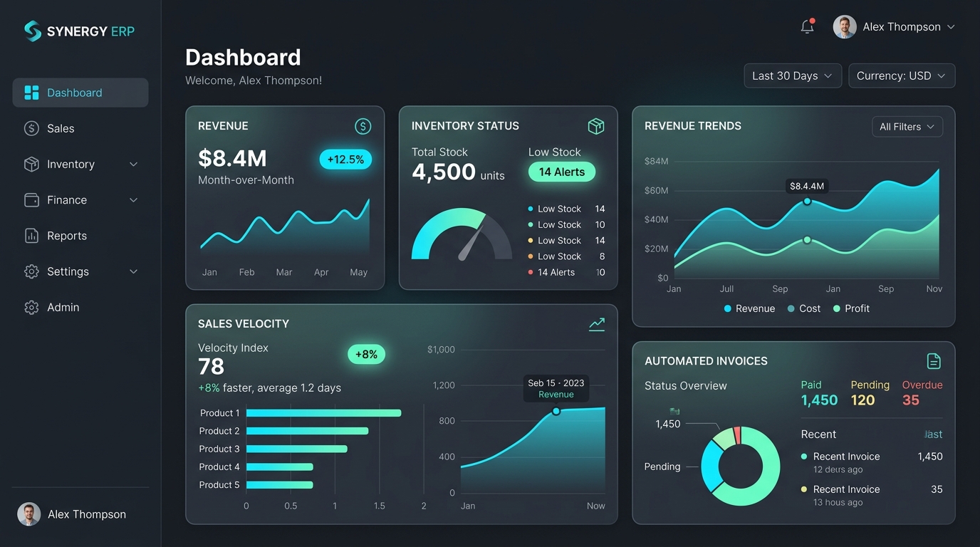This screenshot has width=980, height=547.
Task: Select the Recent Invoice from 12 ders ago
Action: (872, 462)
